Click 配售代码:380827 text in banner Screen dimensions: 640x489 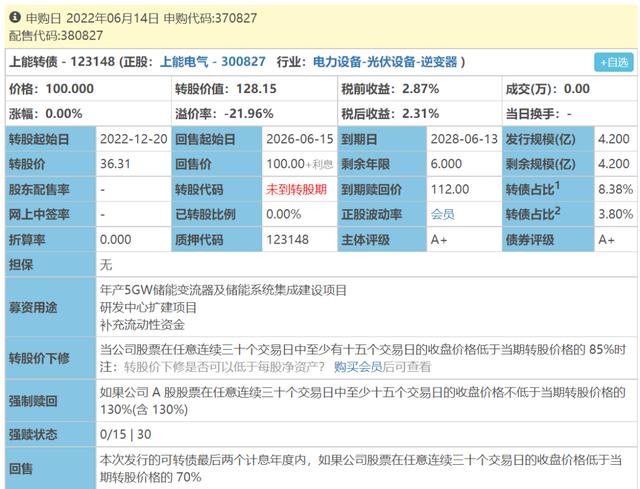(x=56, y=36)
